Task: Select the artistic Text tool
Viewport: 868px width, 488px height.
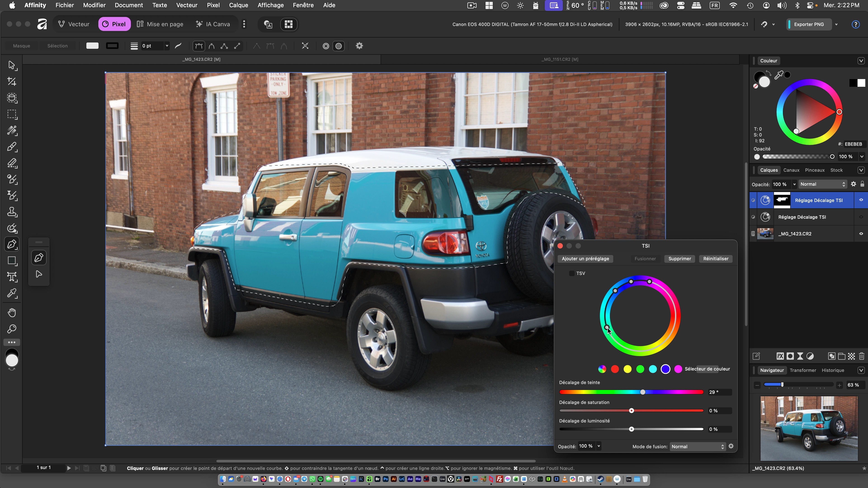Action: coord(12,277)
